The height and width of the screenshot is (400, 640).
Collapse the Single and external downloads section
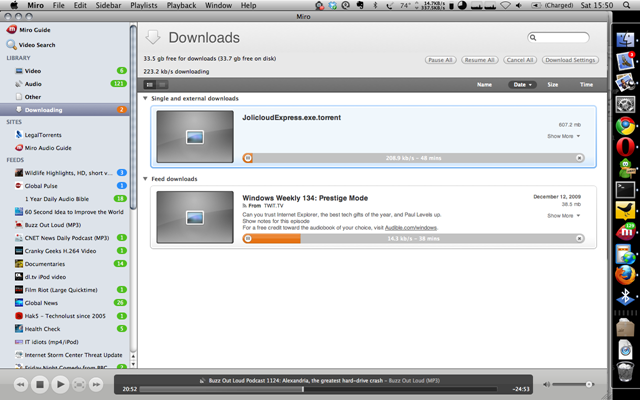(147, 99)
